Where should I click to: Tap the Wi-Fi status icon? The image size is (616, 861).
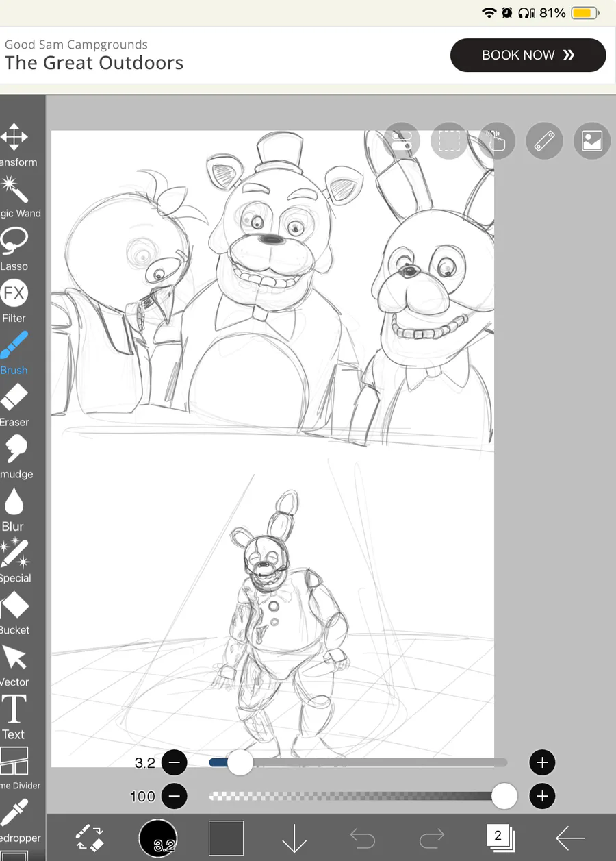click(x=489, y=13)
